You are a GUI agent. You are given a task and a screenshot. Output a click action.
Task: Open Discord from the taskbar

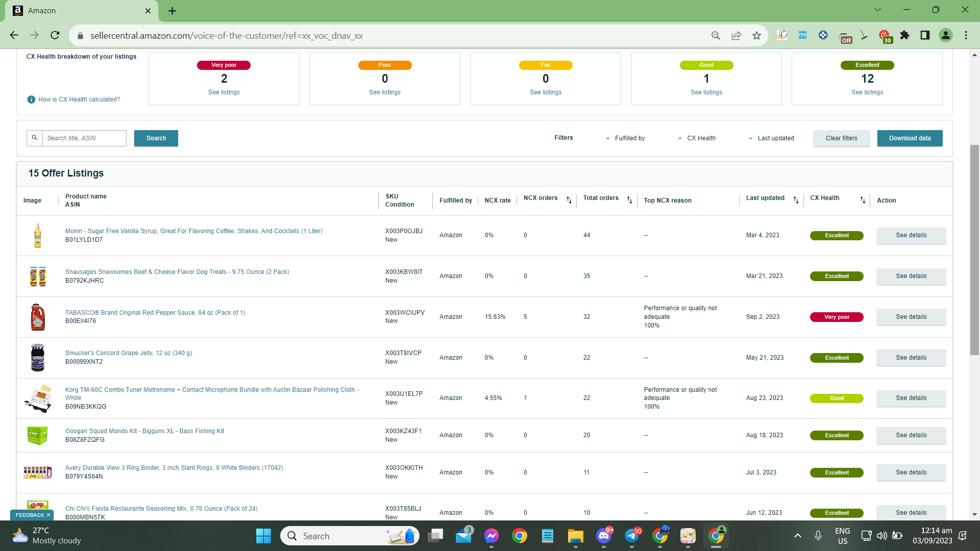coord(604,536)
